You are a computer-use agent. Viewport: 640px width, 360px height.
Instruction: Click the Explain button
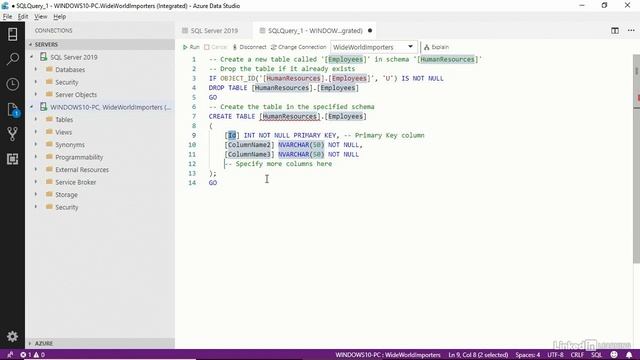[x=436, y=47]
